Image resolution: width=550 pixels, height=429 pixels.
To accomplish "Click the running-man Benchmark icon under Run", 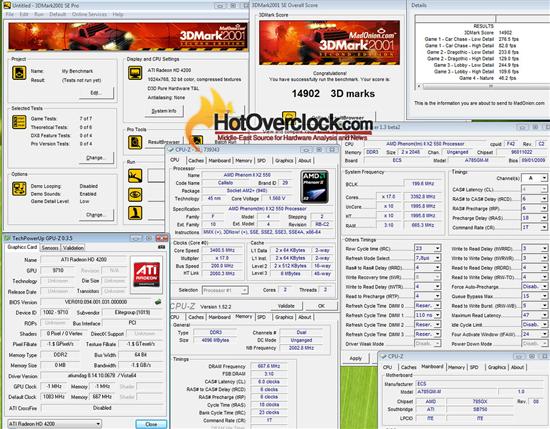I will pyautogui.click(x=135, y=176).
